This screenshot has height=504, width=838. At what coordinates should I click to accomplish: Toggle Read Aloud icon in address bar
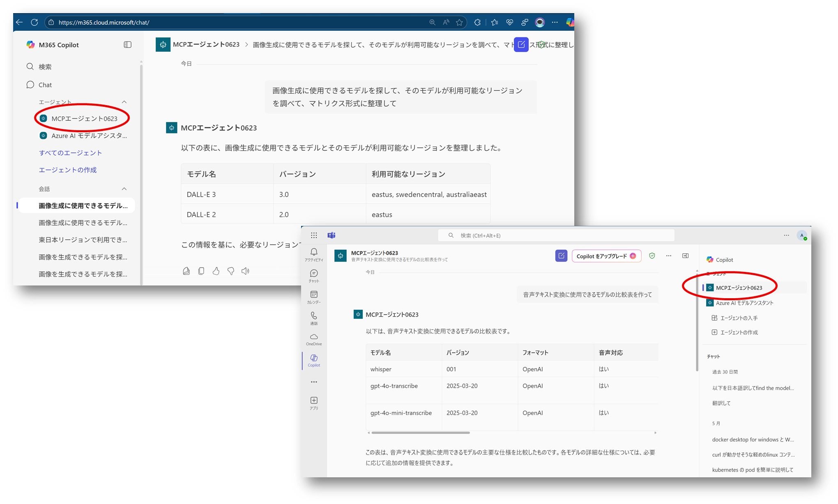pos(446,22)
